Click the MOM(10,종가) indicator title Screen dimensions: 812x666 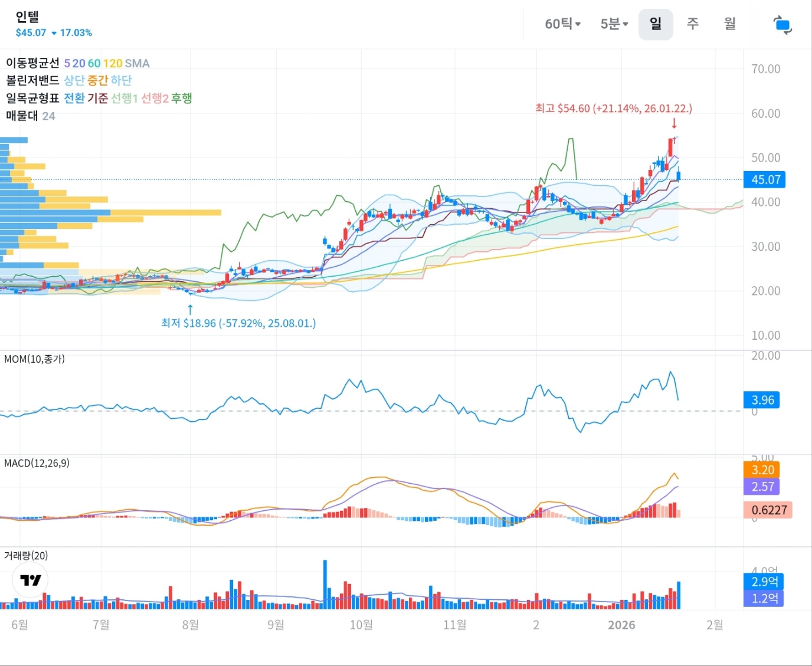[x=34, y=359]
